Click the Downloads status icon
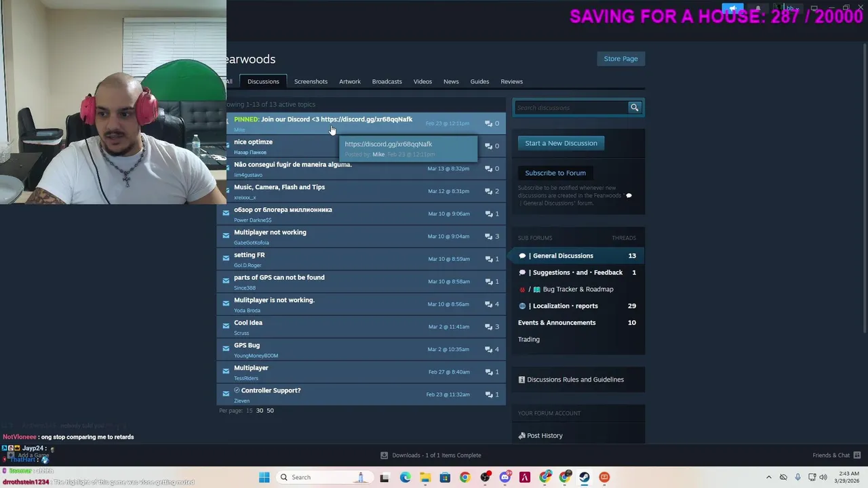The height and width of the screenshot is (488, 868). pos(384,455)
